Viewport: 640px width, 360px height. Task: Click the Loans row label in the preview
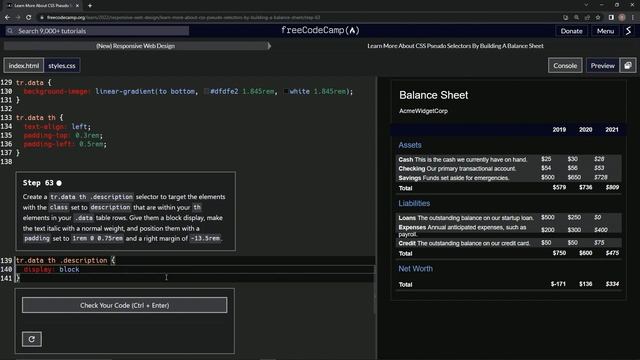tap(407, 218)
